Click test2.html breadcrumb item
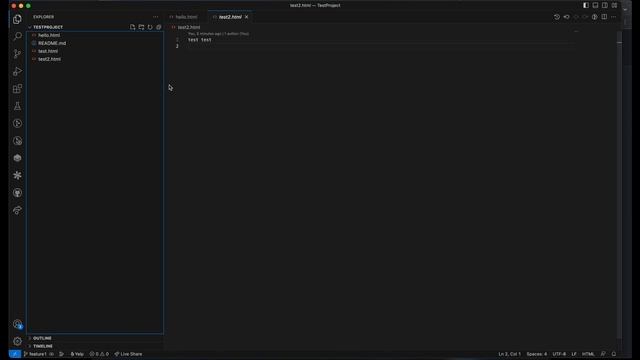 [x=189, y=27]
